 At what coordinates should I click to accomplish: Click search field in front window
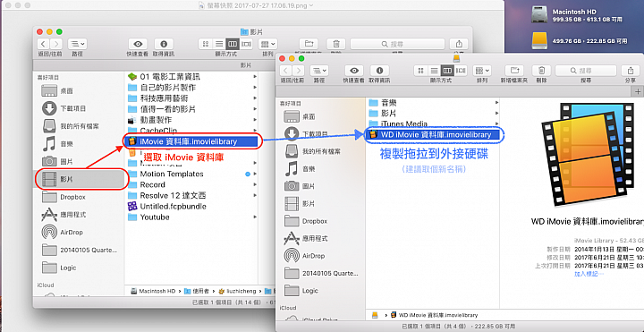[586, 71]
